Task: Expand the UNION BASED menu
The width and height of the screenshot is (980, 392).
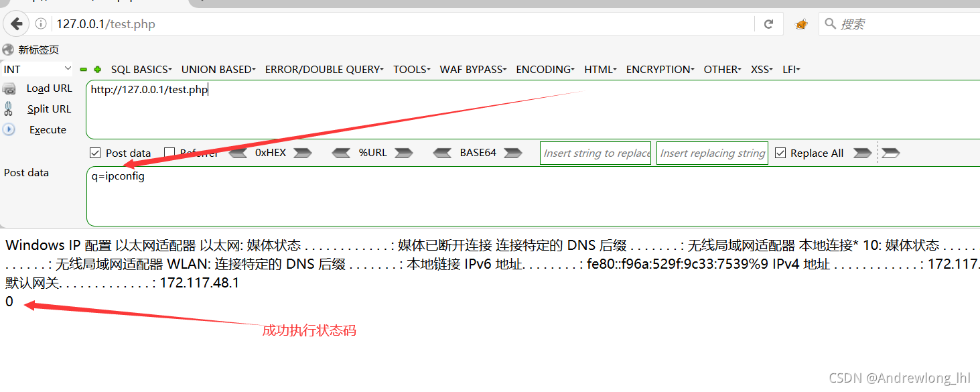Action: click(x=218, y=69)
